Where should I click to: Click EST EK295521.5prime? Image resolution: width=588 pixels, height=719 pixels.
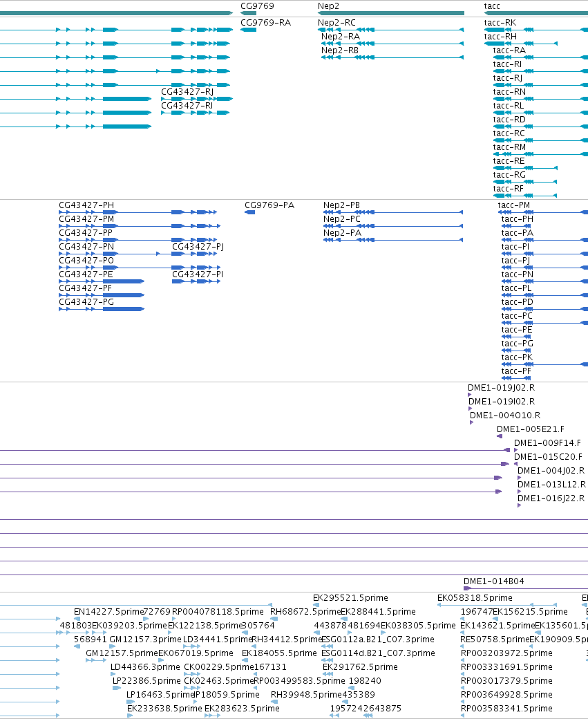coord(350,598)
